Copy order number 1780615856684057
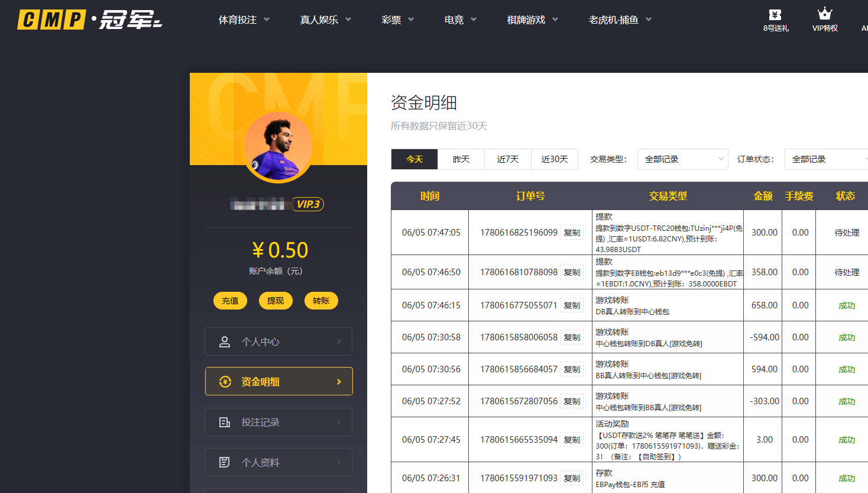Image resolution: width=868 pixels, height=493 pixels. click(x=572, y=369)
